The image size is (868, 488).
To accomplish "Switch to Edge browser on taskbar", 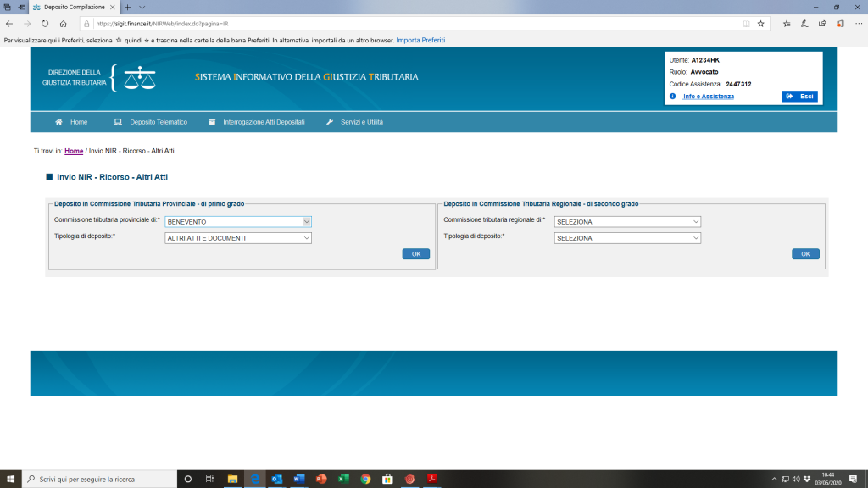I will 254,480.
